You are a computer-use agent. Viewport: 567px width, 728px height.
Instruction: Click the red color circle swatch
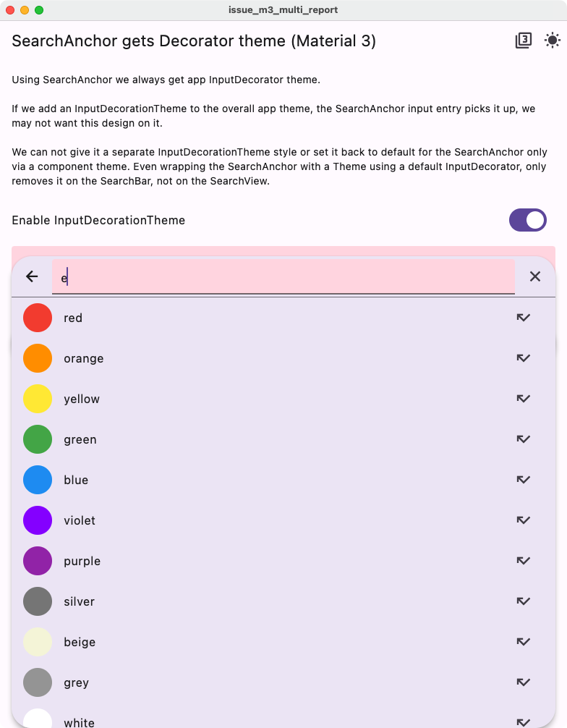coord(37,318)
